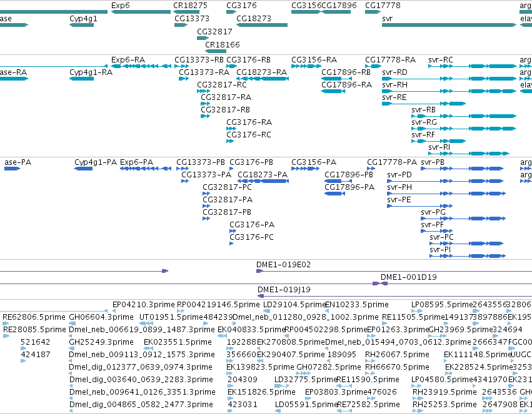Select the svr-RE transcript label

394,97
